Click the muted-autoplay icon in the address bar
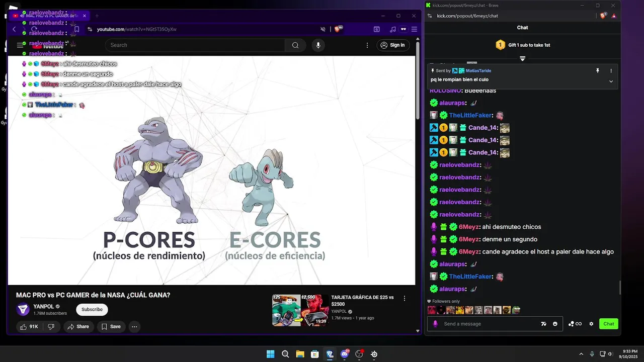 pos(323,29)
